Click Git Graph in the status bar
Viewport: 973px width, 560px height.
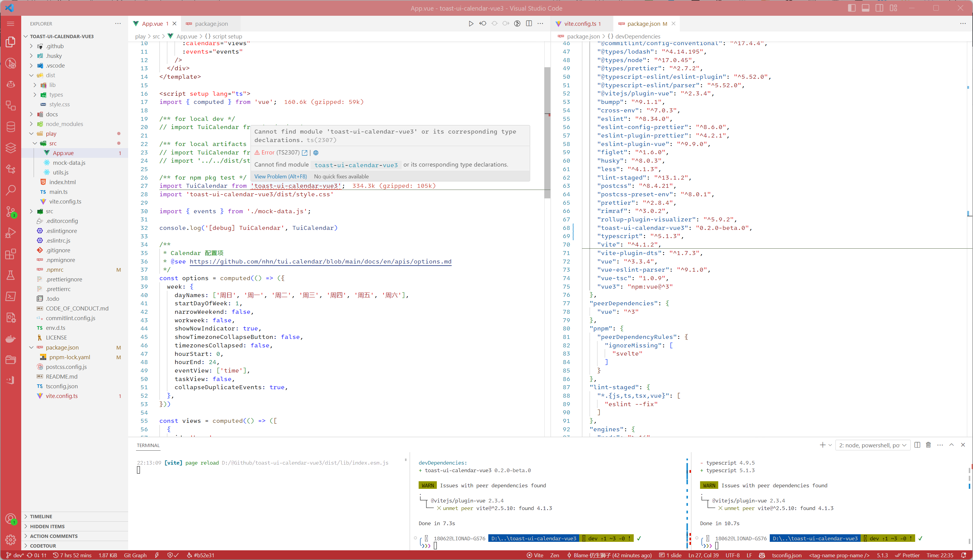click(x=135, y=555)
